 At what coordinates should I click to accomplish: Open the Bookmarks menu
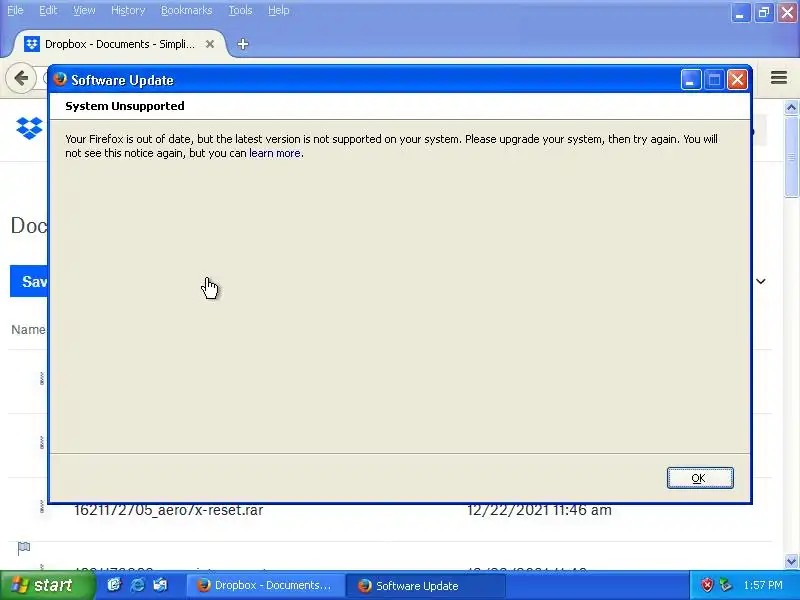point(186,10)
